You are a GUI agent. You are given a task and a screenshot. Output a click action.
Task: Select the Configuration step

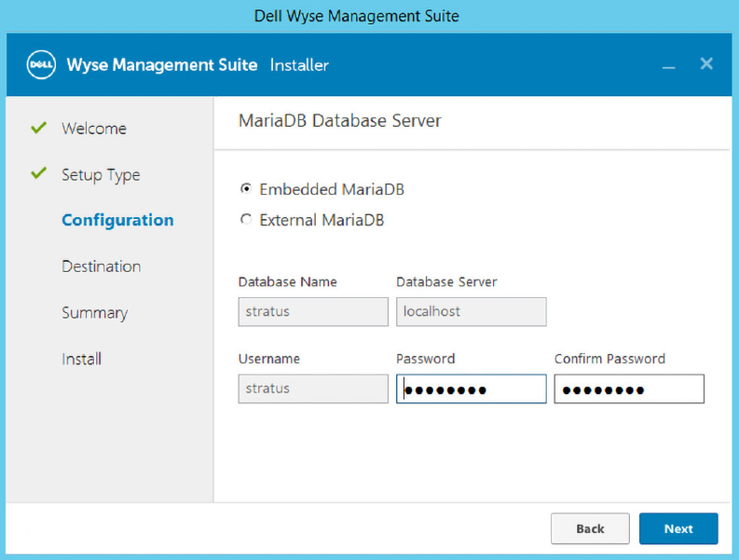coord(117,220)
